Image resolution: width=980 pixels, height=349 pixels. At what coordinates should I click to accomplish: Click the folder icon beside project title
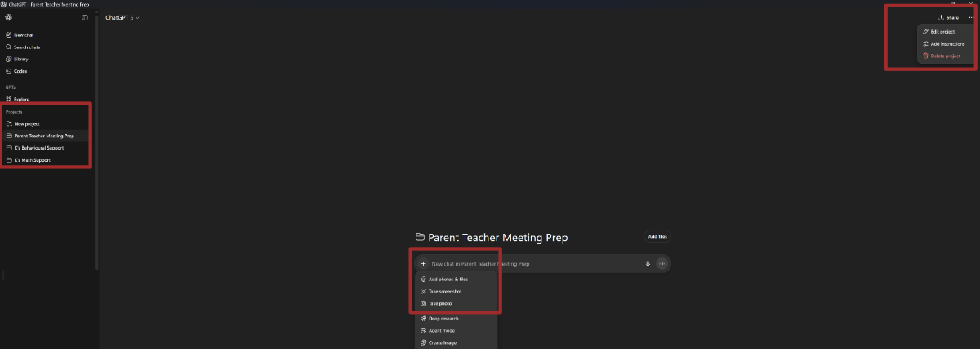tap(420, 237)
